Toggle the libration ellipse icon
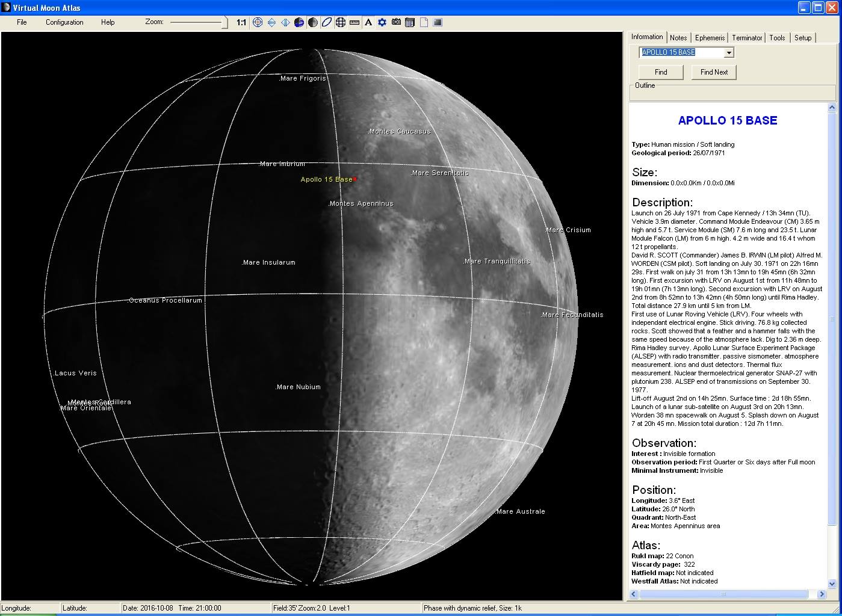Image resolution: width=842 pixels, height=616 pixels. coord(327,22)
